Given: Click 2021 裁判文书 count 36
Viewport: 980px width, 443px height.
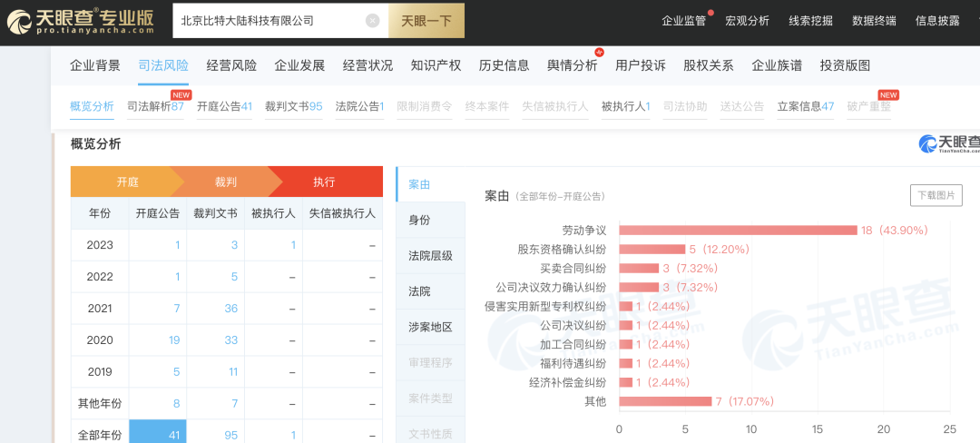Looking at the screenshot, I should tap(231, 309).
